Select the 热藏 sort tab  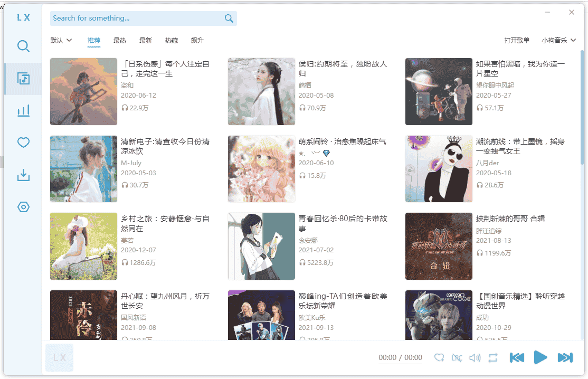(172, 41)
